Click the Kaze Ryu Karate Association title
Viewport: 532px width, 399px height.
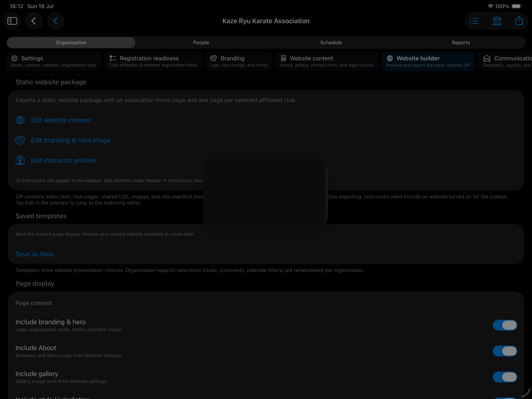tap(266, 21)
